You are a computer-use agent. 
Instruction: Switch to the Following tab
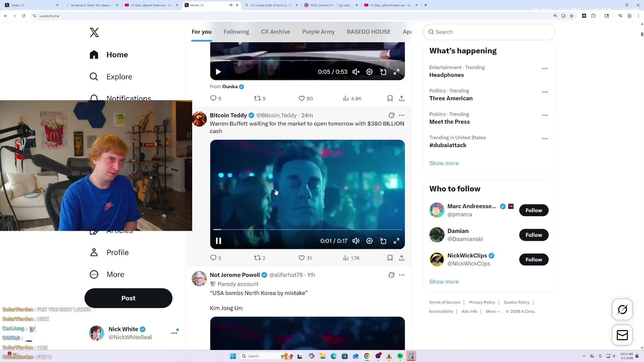pyautogui.click(x=236, y=32)
